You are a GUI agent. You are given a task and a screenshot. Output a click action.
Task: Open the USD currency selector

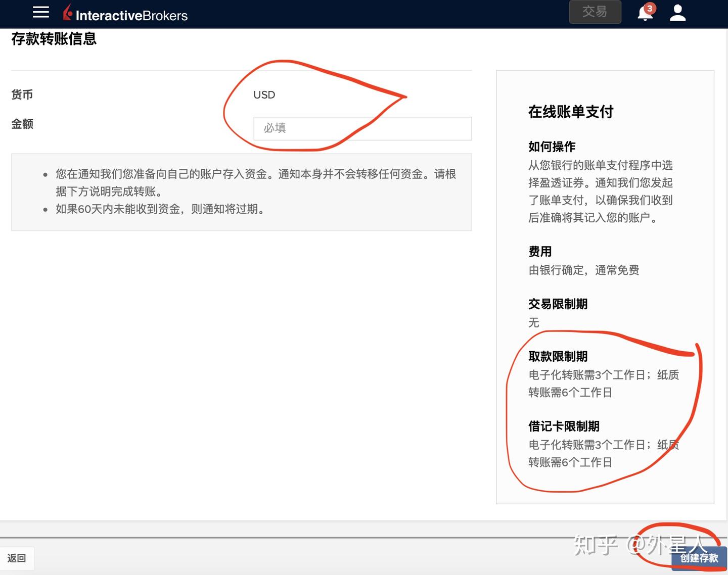point(263,94)
